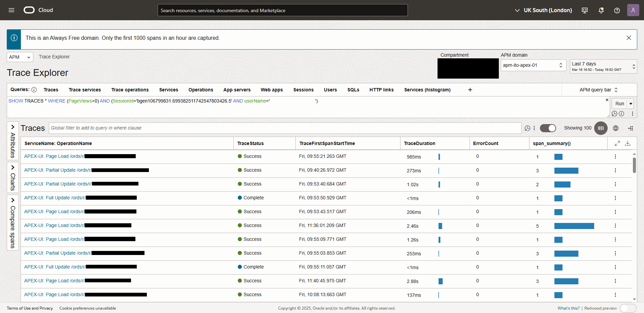Open the notifications bell

click(x=601, y=10)
